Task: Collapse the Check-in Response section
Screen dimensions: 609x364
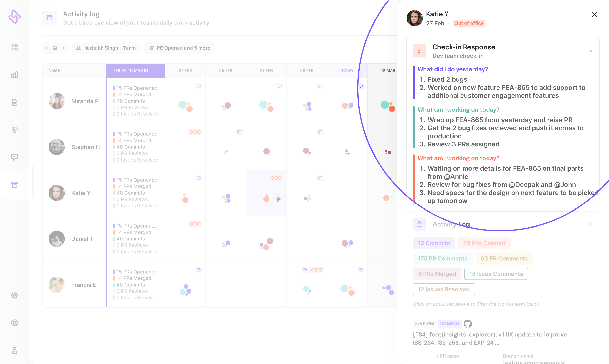Action: [589, 51]
